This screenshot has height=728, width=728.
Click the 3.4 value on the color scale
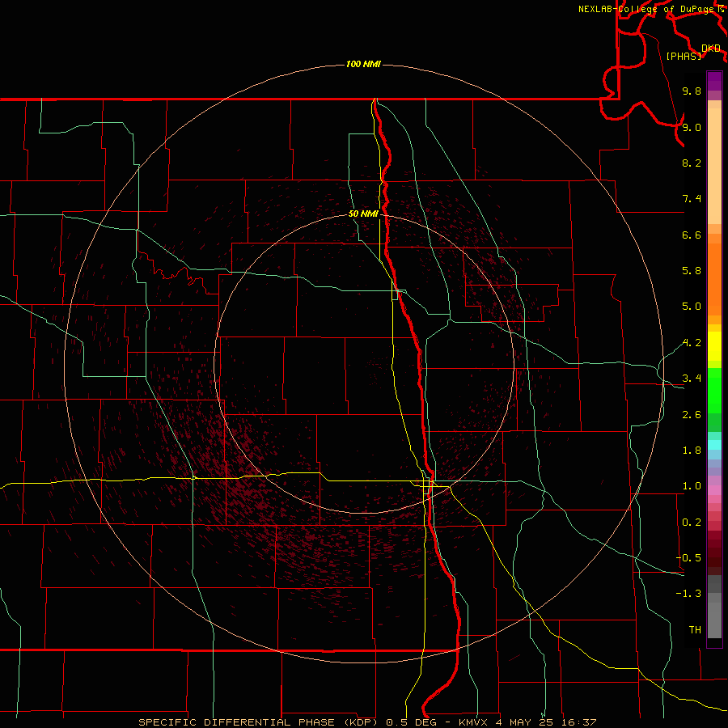coord(692,379)
